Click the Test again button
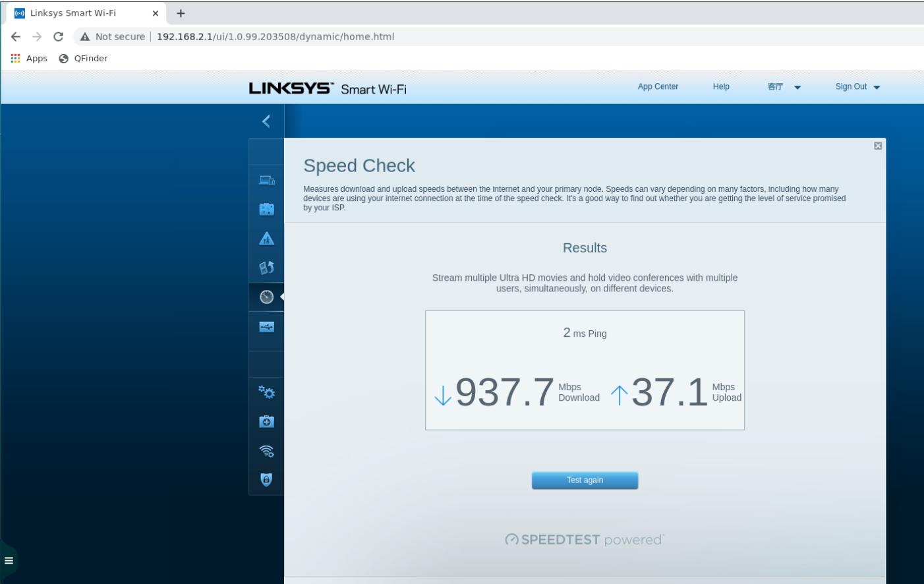Image resolution: width=924 pixels, height=584 pixels. coord(585,480)
